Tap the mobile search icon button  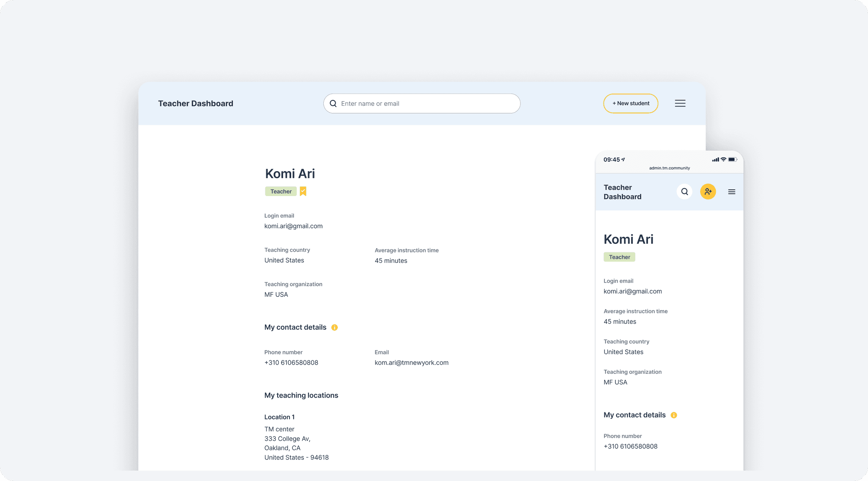tap(684, 192)
